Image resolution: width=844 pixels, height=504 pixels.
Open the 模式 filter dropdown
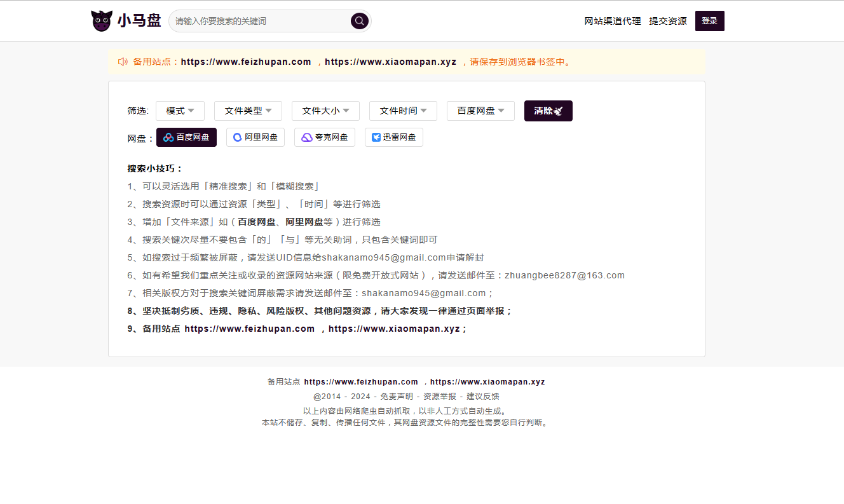[180, 111]
